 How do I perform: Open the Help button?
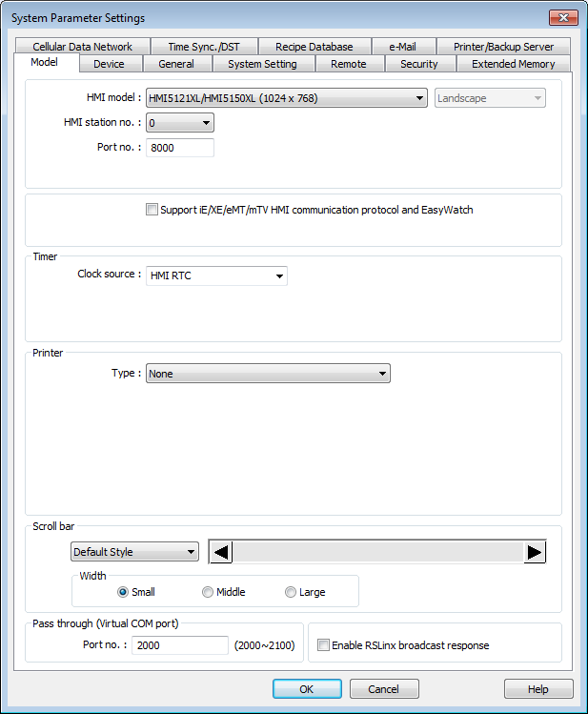(538, 689)
